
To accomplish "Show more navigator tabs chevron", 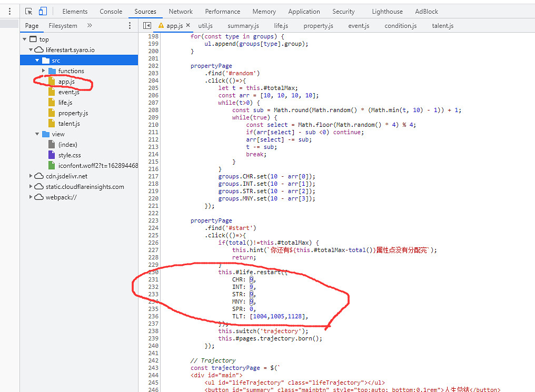I will click(x=90, y=25).
